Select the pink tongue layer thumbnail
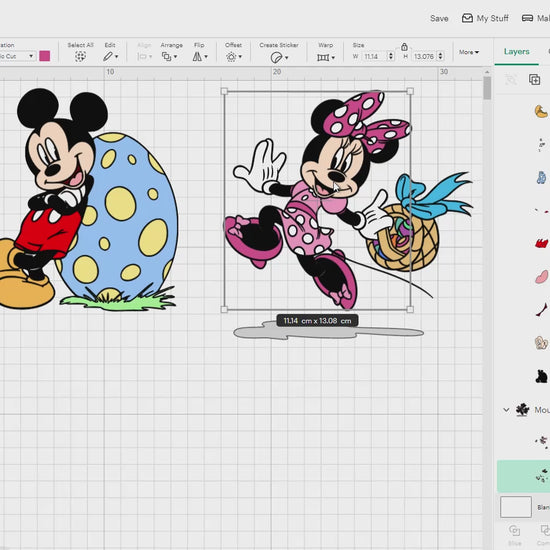 [x=541, y=276]
